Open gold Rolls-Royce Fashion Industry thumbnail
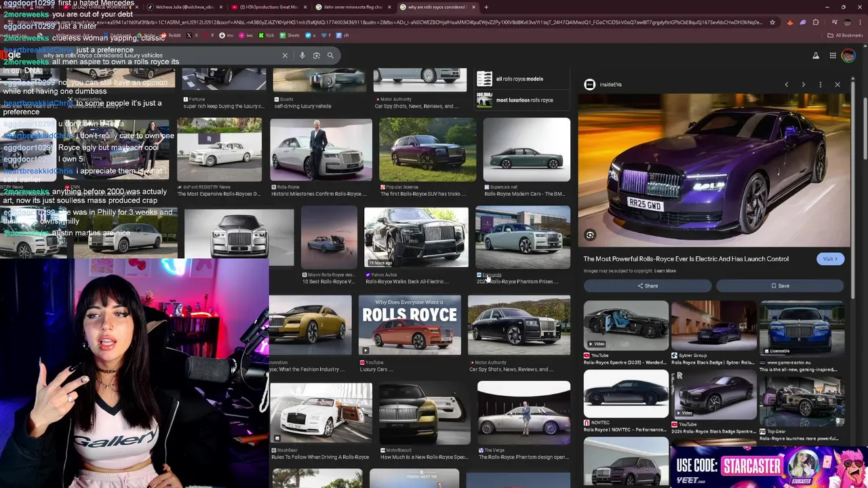 (310, 325)
